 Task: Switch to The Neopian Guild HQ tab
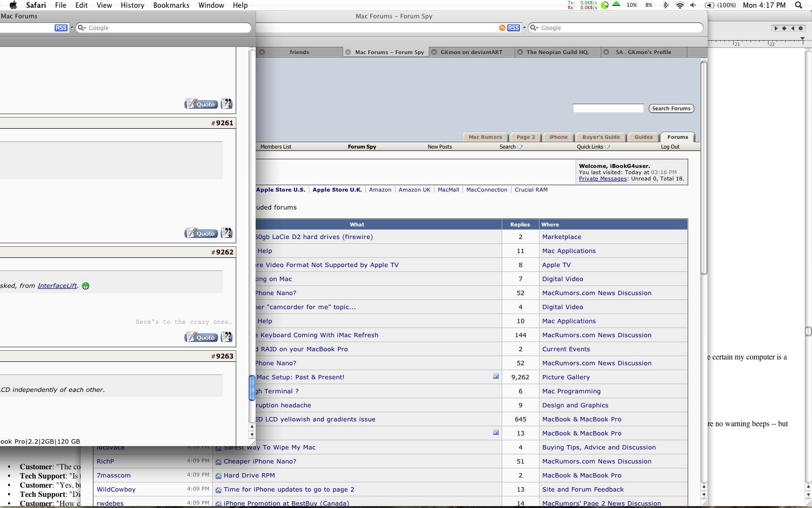pyautogui.click(x=558, y=52)
